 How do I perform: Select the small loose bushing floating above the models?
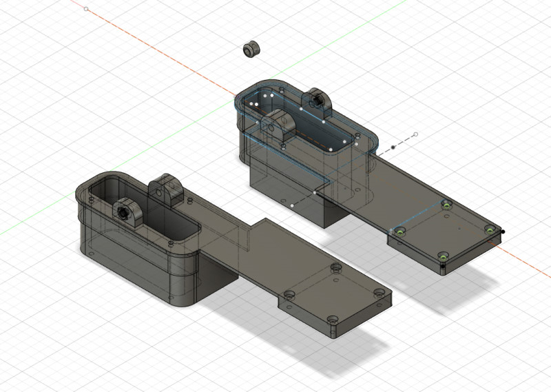pos(251,49)
